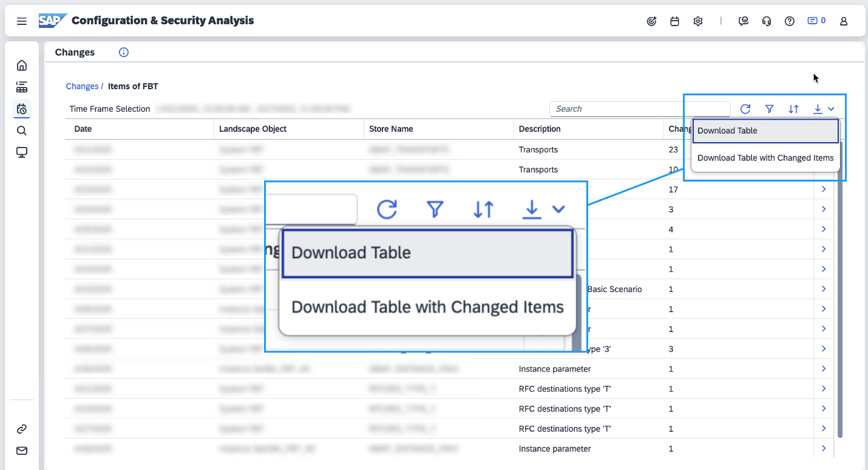Open the calendar icon in header

674,21
